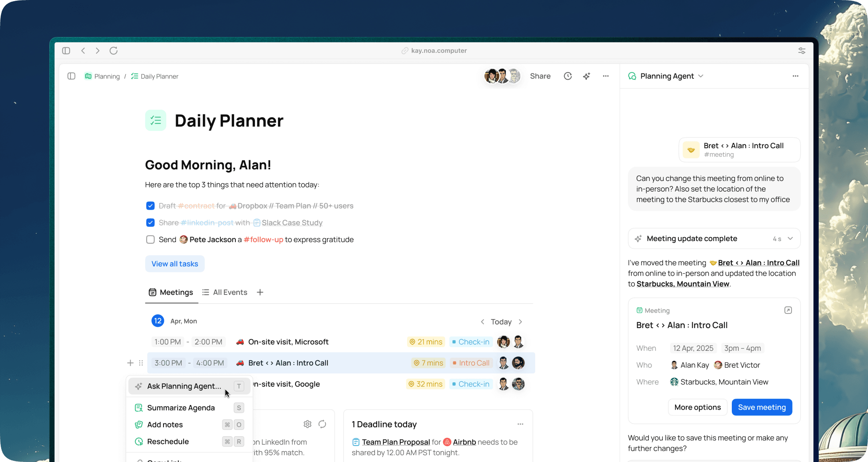Uncheck the Share linkedin-post task
868x462 pixels.
[150, 223]
